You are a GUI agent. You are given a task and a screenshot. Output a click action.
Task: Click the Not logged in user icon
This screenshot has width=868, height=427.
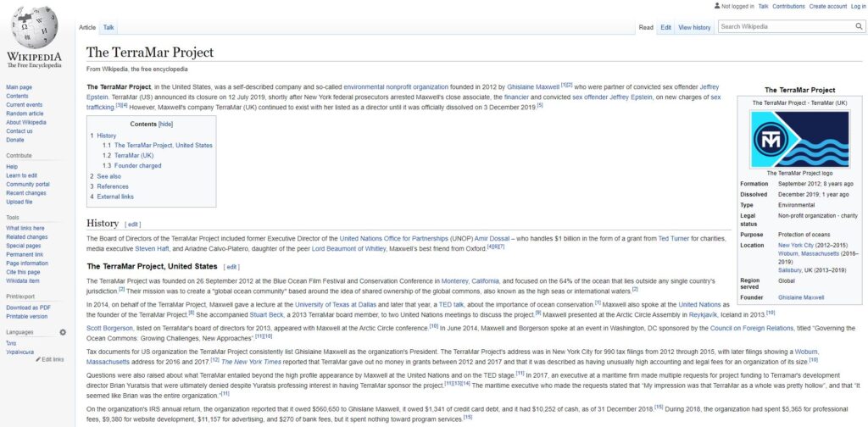click(x=717, y=6)
